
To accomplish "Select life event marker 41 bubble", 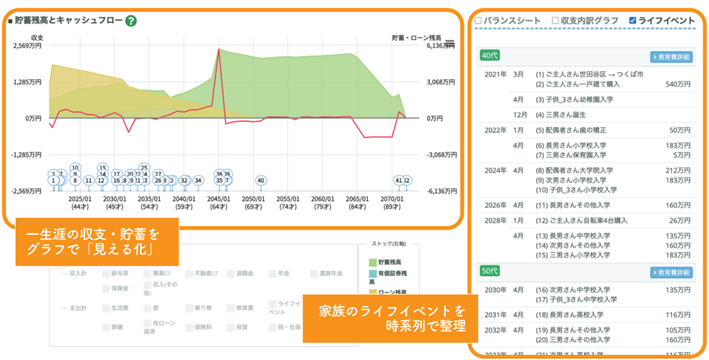I will click(x=399, y=180).
